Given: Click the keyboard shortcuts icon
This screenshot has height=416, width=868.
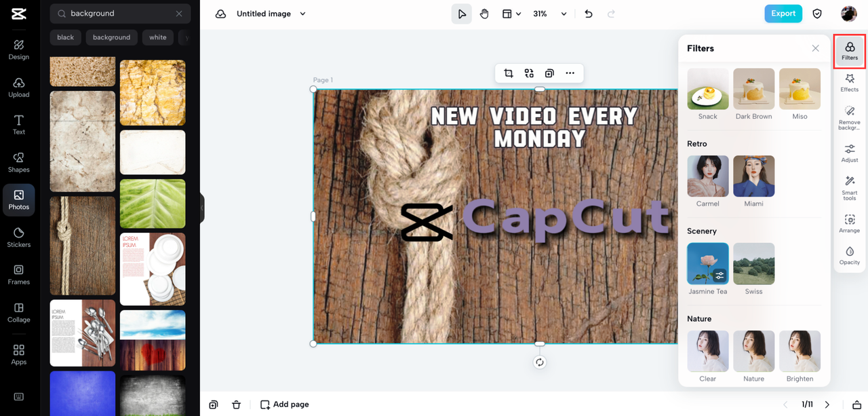Looking at the screenshot, I should click(x=19, y=396).
